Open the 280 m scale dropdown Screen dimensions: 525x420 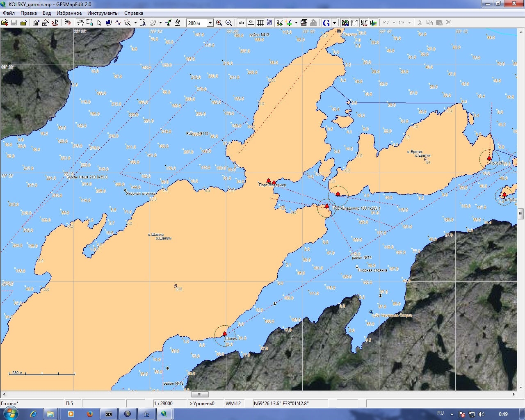210,23
